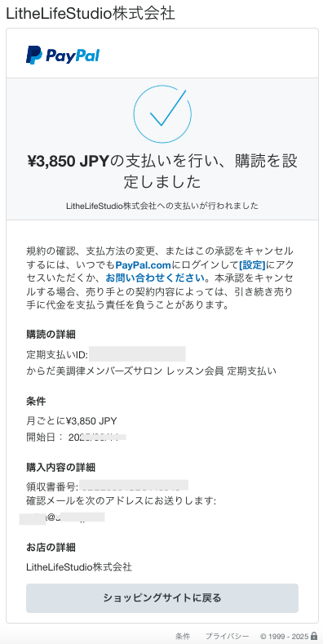
Task: Click the ¥3,850 JPY payment confirmation heading
Action: [162, 171]
